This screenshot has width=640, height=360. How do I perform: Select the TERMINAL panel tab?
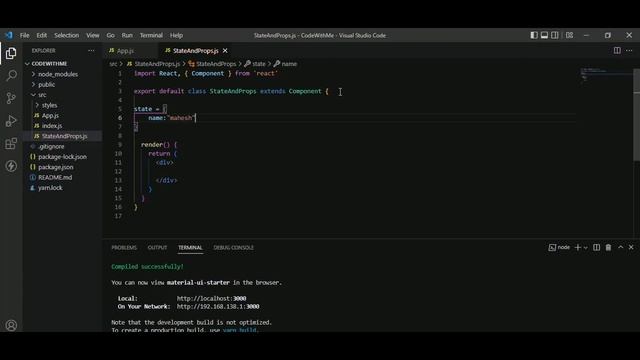point(190,248)
